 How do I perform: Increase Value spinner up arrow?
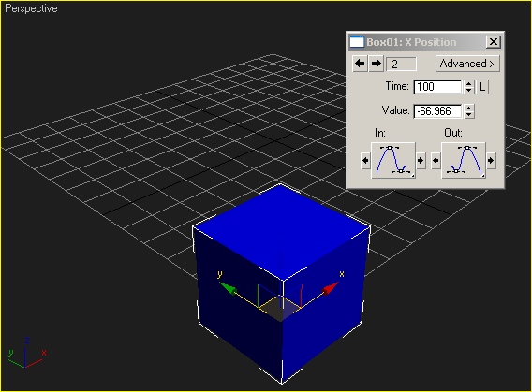point(469,108)
